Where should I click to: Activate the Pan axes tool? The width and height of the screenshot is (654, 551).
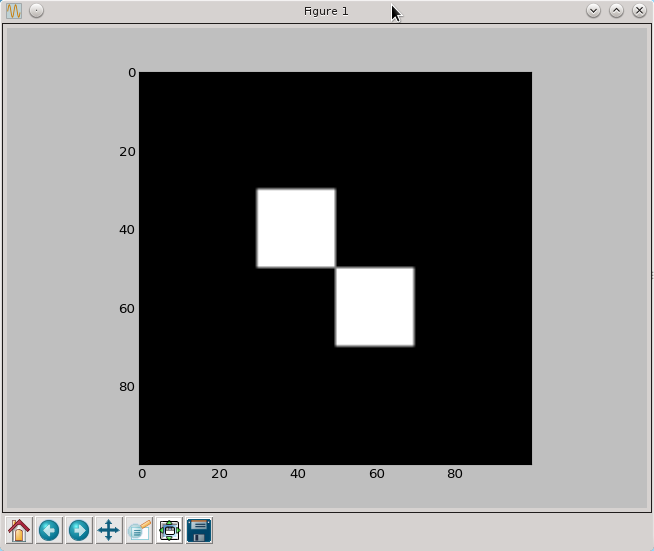click(108, 530)
